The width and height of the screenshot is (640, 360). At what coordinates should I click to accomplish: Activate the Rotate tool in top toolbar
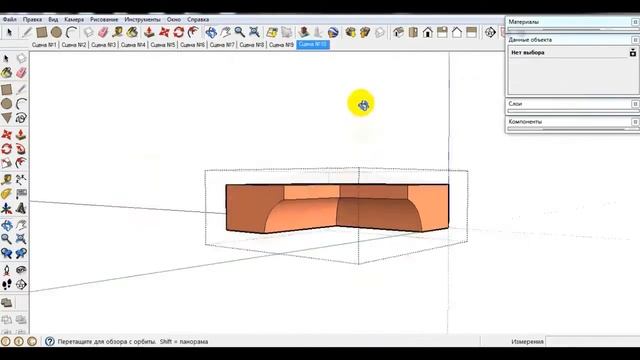[x=178, y=32]
